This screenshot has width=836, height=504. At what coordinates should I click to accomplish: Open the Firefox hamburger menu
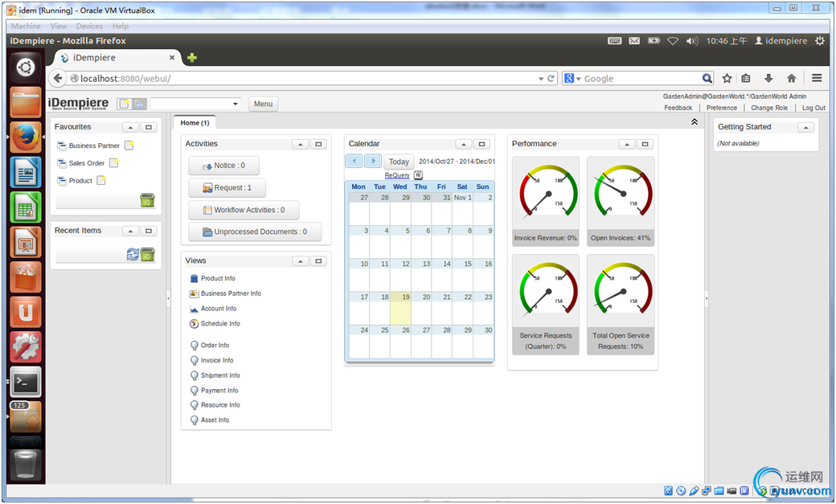[816, 79]
